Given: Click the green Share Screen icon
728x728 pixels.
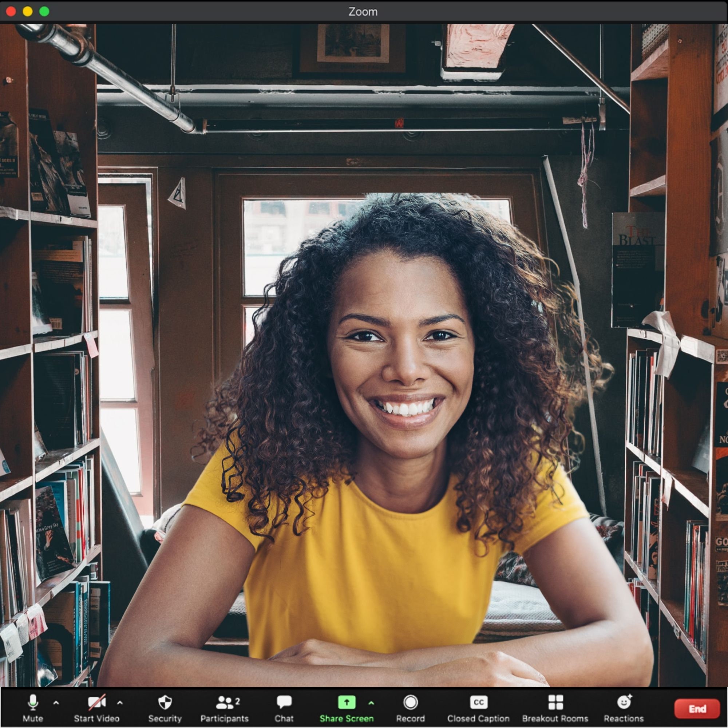Looking at the screenshot, I should 347,703.
